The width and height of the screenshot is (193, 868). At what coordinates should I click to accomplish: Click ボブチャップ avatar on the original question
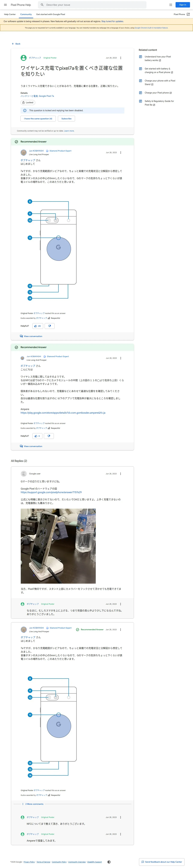tap(24, 58)
